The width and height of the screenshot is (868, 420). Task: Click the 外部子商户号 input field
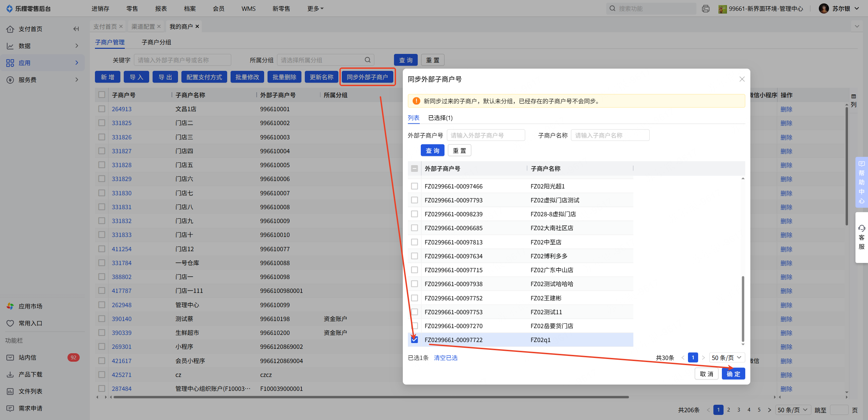point(486,135)
